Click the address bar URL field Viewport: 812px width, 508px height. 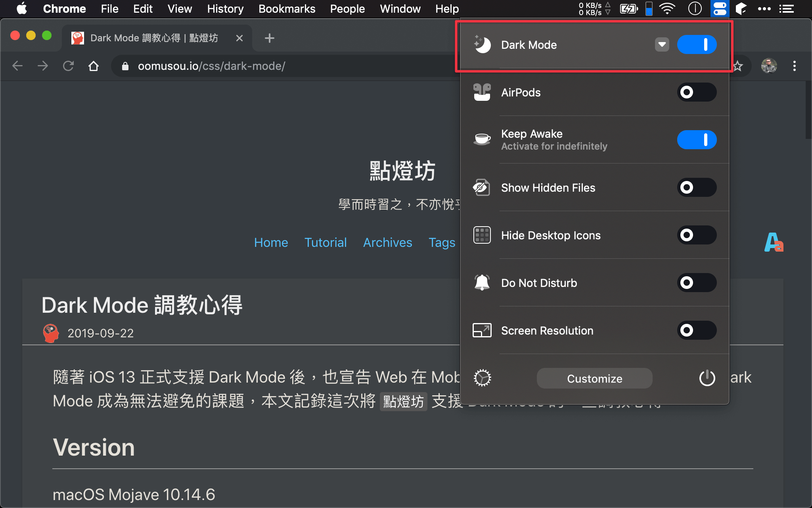coord(278,66)
